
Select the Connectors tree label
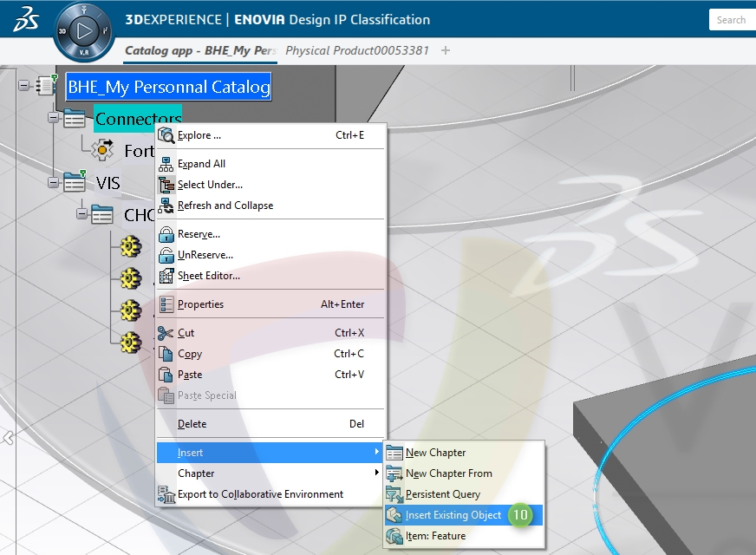click(x=138, y=119)
